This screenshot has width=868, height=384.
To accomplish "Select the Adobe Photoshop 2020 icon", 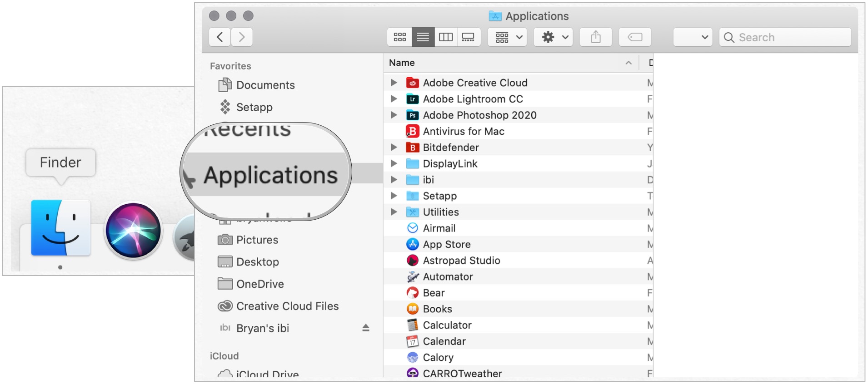I will tap(413, 115).
